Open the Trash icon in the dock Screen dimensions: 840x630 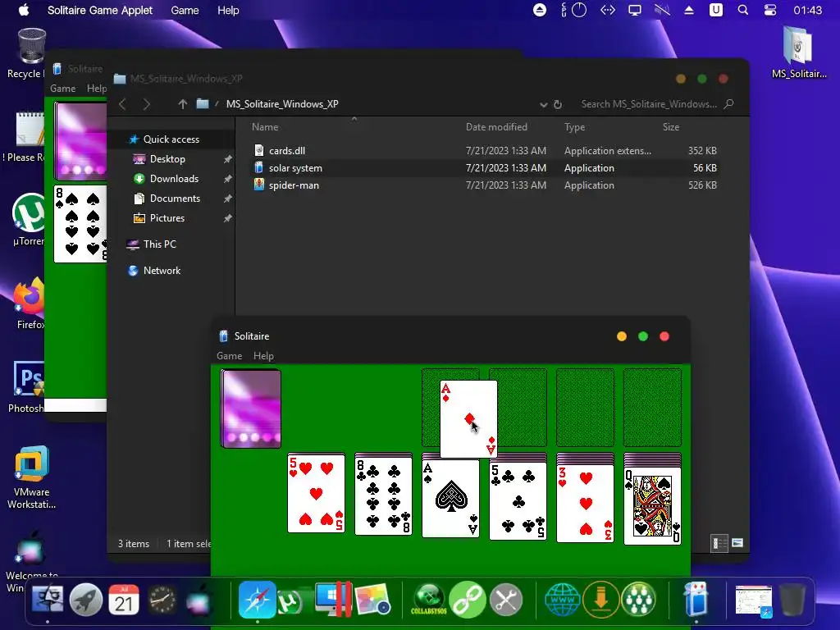pos(792,600)
